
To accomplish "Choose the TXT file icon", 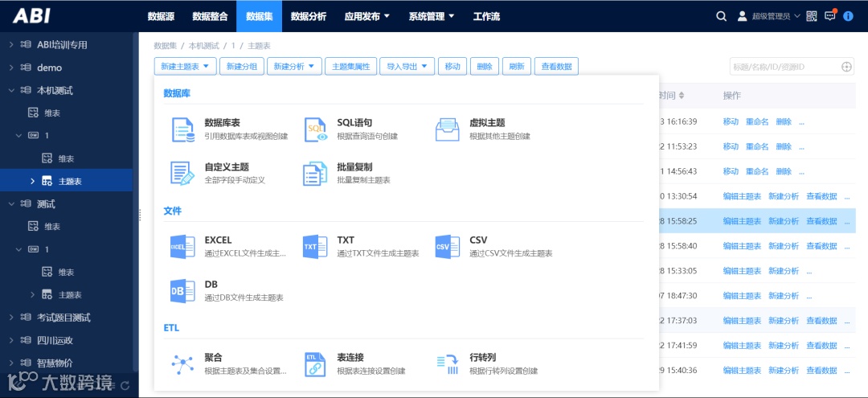I will pyautogui.click(x=316, y=247).
